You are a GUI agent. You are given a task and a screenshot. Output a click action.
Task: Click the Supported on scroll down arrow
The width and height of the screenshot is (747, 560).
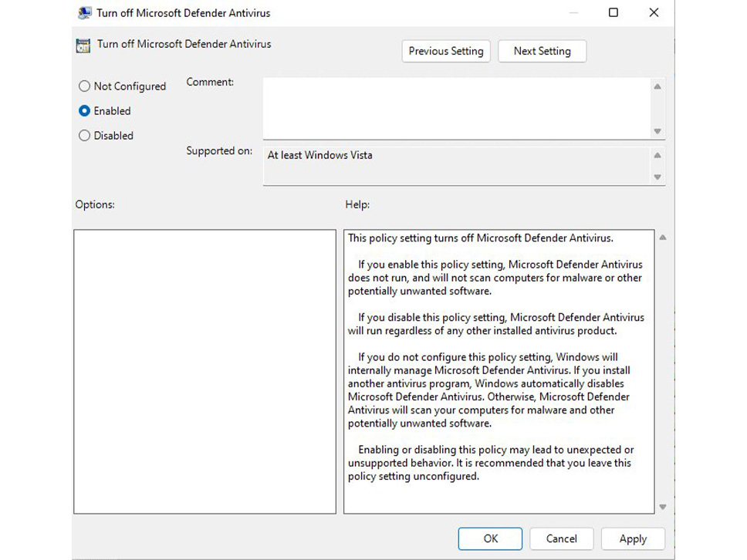pos(657,177)
